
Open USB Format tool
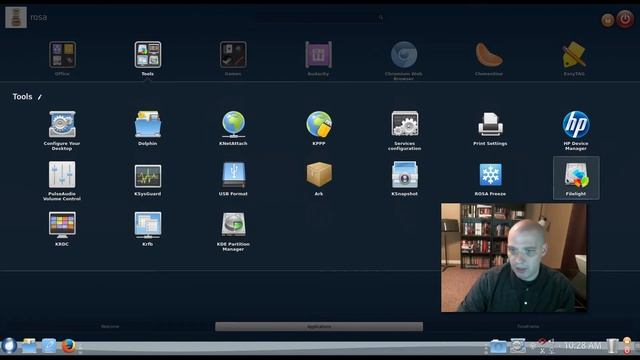pyautogui.click(x=233, y=179)
